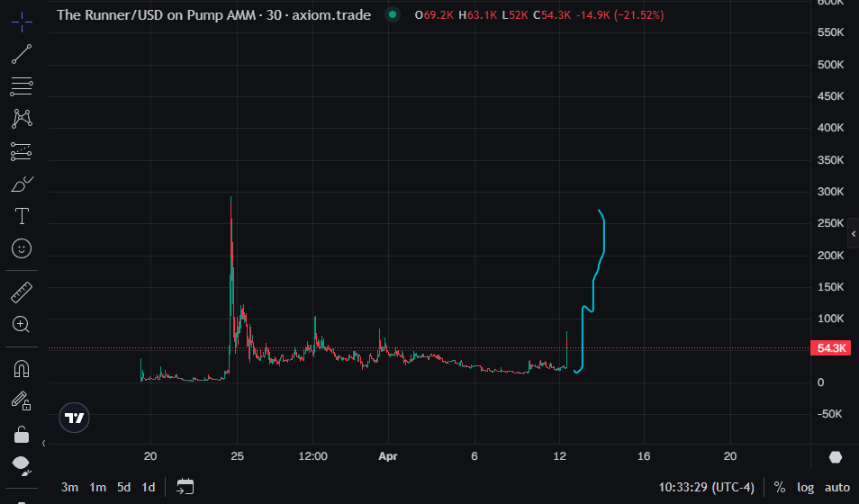The height and width of the screenshot is (504, 859).
Task: Click the -14.9K (−21.52%) change value
Action: click(619, 14)
